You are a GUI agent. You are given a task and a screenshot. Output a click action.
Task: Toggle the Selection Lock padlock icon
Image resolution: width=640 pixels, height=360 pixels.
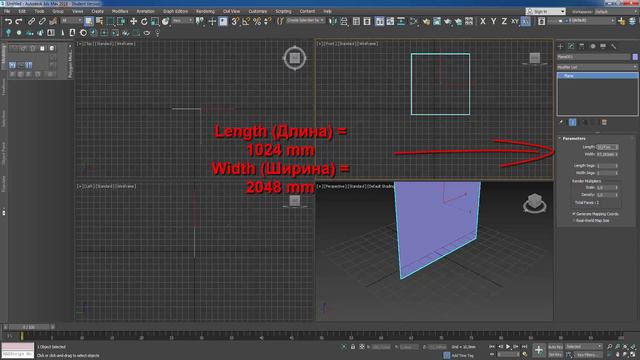[353, 347]
